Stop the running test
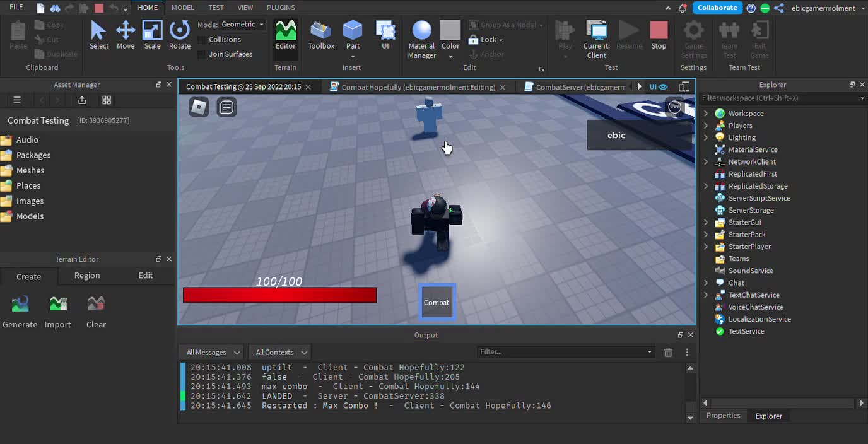 (x=659, y=35)
